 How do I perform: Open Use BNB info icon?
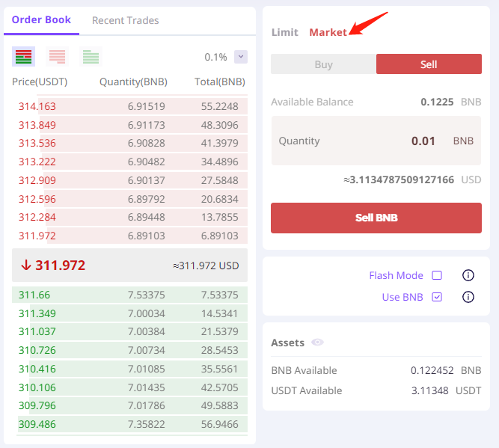pyautogui.click(x=468, y=297)
